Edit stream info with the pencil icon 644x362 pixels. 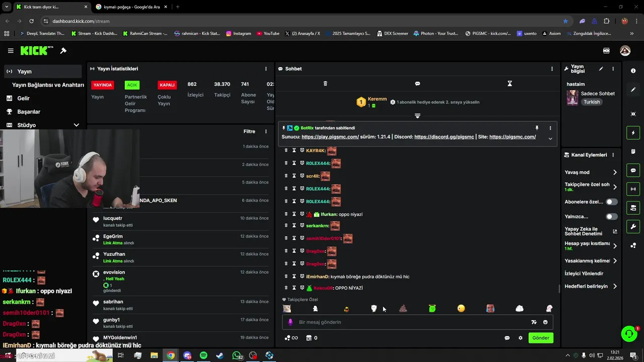tap(601, 69)
